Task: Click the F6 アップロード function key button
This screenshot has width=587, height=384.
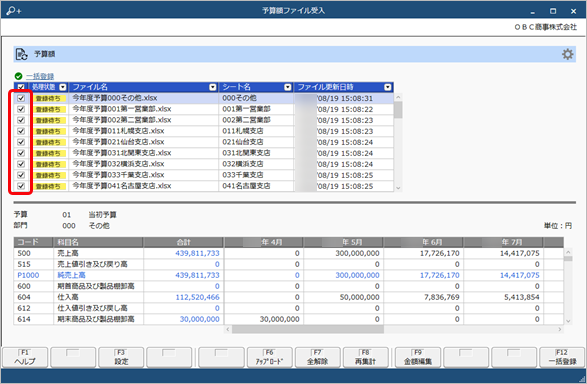Action: (269, 357)
